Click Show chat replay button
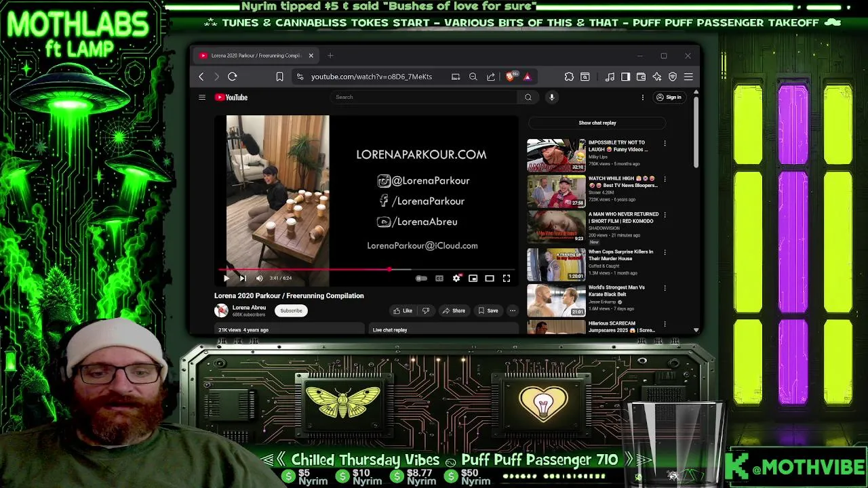868x488 pixels. pyautogui.click(x=597, y=123)
